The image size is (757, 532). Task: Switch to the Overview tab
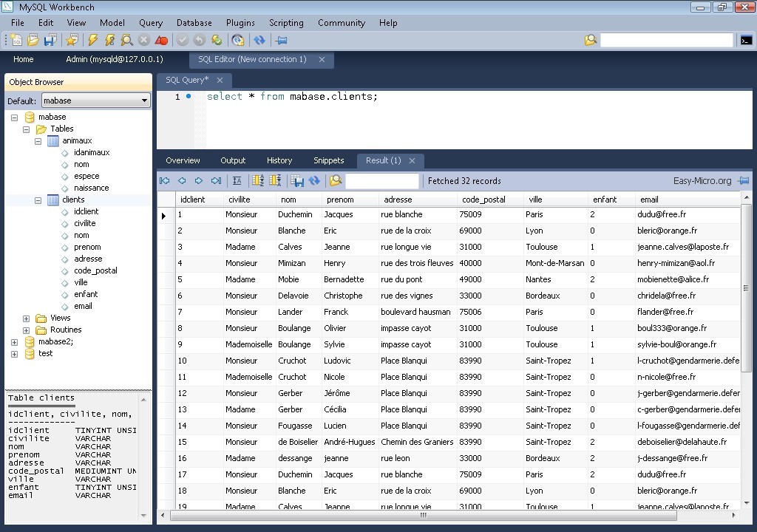[183, 160]
